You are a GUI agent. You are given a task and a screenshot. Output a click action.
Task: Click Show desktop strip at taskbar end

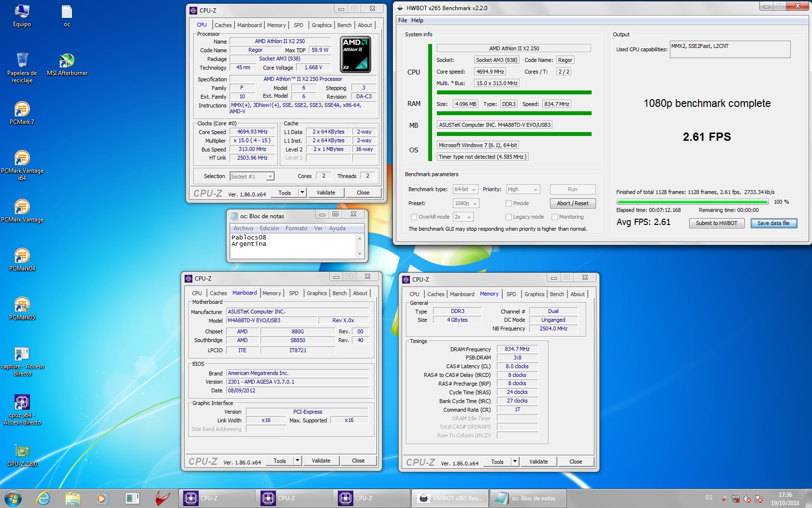point(809,498)
